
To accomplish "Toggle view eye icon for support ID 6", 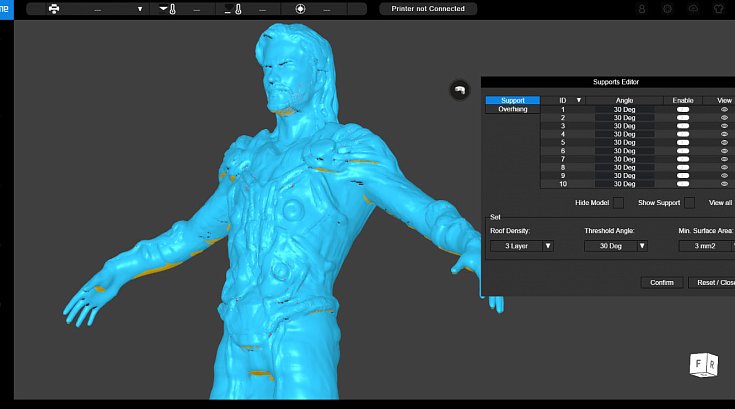I will click(724, 151).
